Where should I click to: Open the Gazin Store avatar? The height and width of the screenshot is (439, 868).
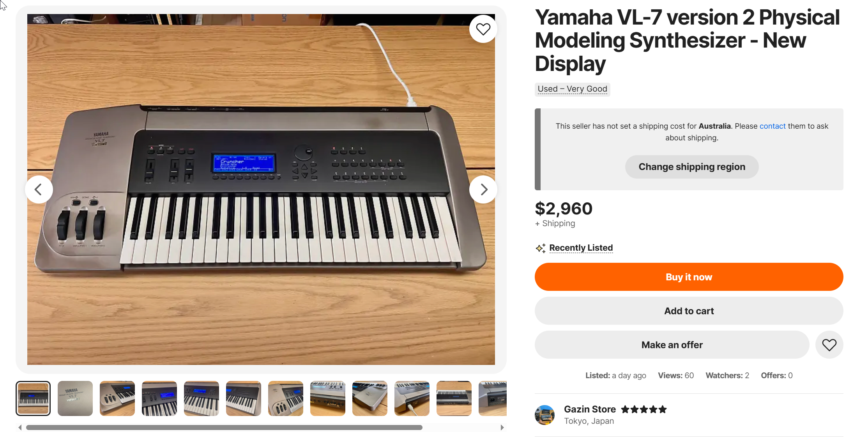(544, 415)
